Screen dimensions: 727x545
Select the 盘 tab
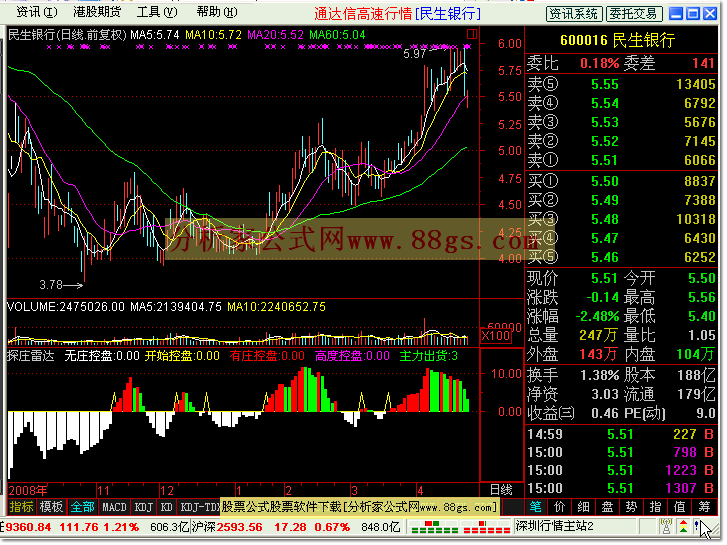pyautogui.click(x=607, y=507)
